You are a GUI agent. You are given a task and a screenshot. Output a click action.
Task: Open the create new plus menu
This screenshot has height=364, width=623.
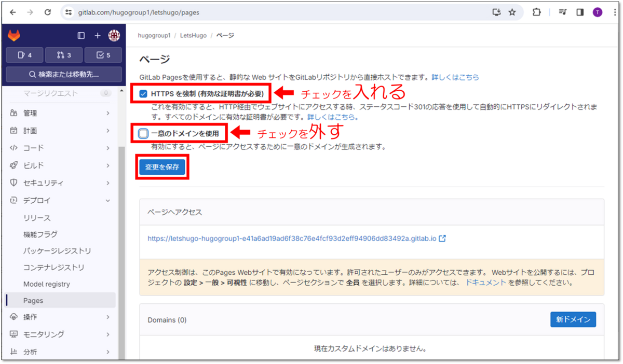coord(97,36)
